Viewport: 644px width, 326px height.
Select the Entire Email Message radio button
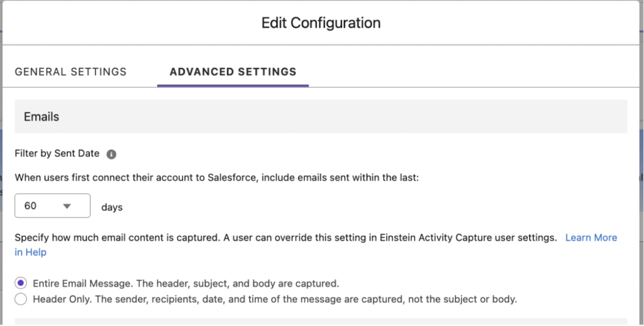tap(21, 283)
